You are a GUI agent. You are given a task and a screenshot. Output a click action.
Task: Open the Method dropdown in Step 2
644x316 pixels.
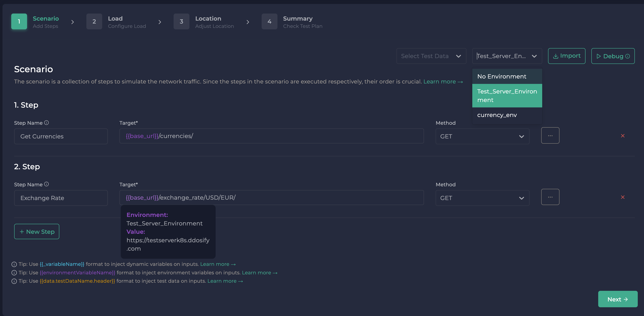(x=482, y=198)
